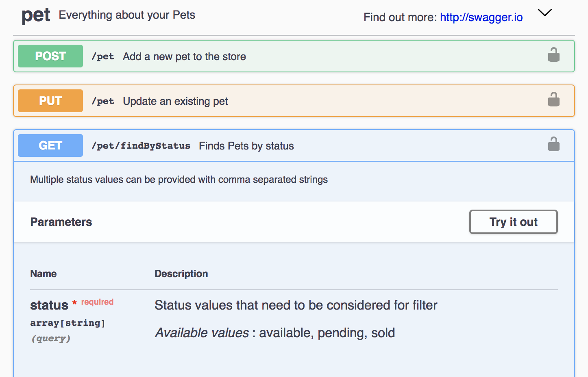Click the /pet/findByStatus path
588x377 pixels.
tap(141, 146)
